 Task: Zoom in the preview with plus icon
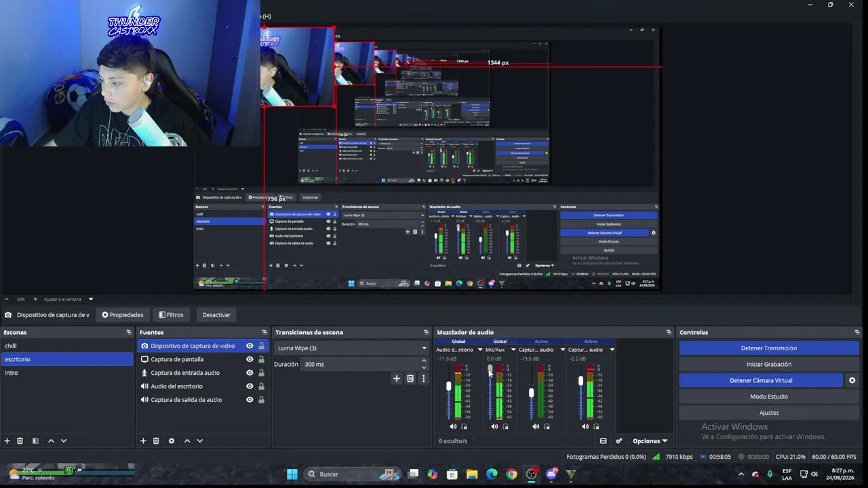pos(35,299)
